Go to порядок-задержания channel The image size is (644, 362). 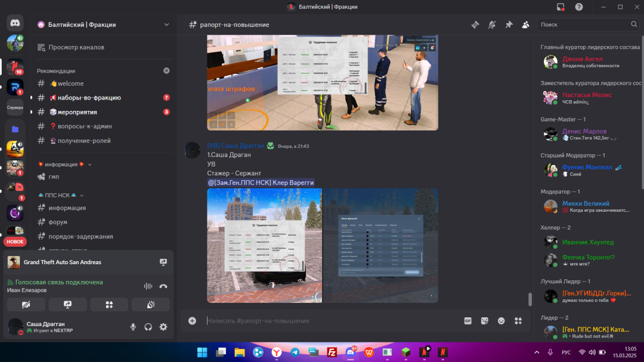tap(80, 236)
